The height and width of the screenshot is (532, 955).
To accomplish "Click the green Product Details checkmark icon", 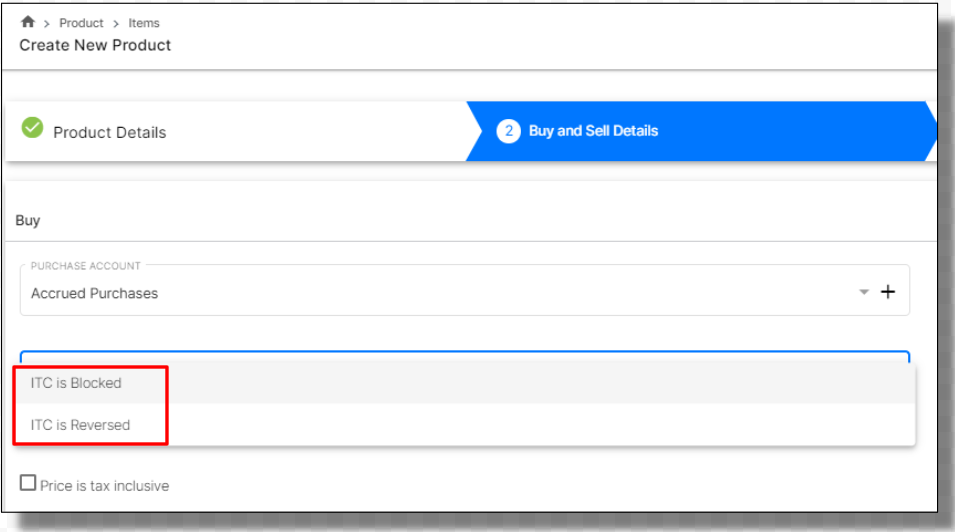I will tap(32, 128).
